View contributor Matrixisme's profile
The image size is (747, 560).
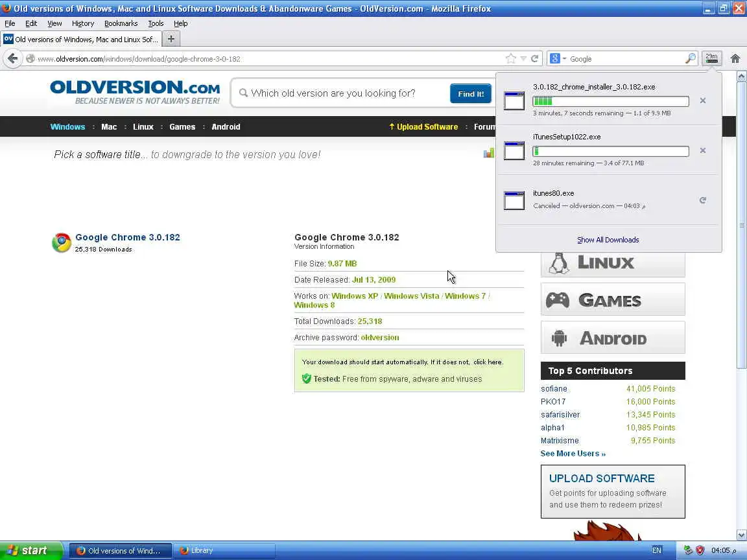[x=560, y=441]
